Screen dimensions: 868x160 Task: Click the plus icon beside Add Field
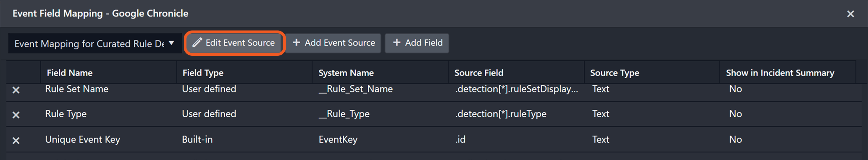[397, 43]
